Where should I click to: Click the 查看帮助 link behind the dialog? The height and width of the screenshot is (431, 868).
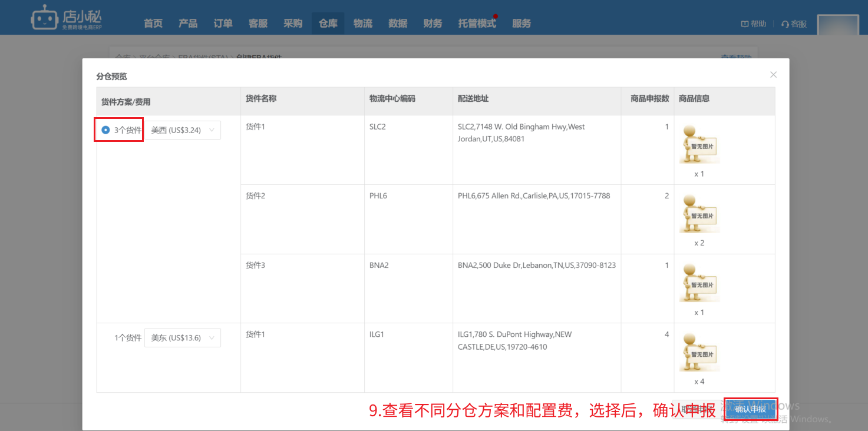(736, 57)
